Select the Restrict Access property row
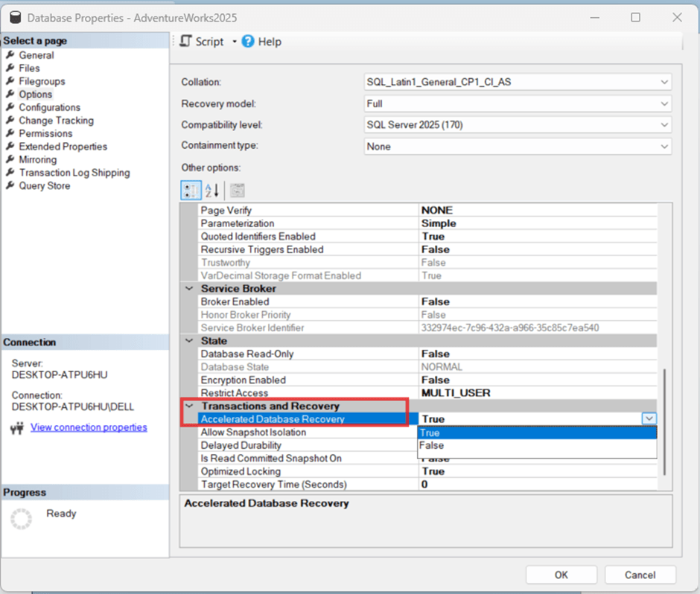 click(427, 393)
